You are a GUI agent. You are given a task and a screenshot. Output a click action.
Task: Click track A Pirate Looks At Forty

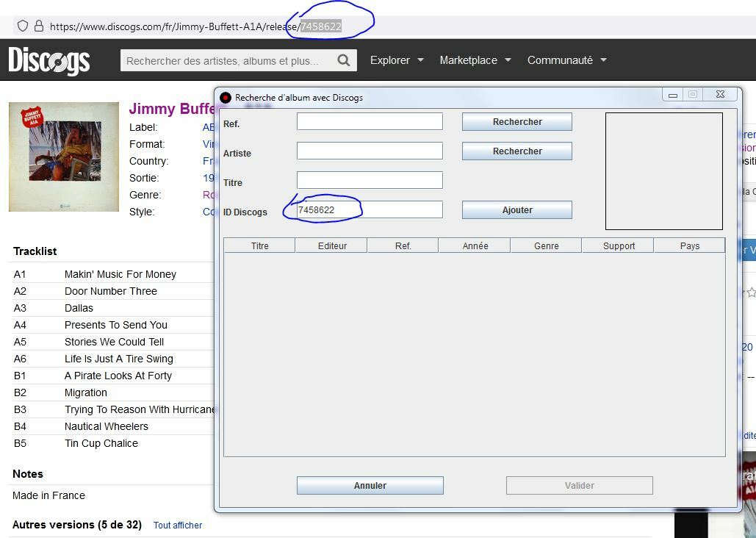118,376
